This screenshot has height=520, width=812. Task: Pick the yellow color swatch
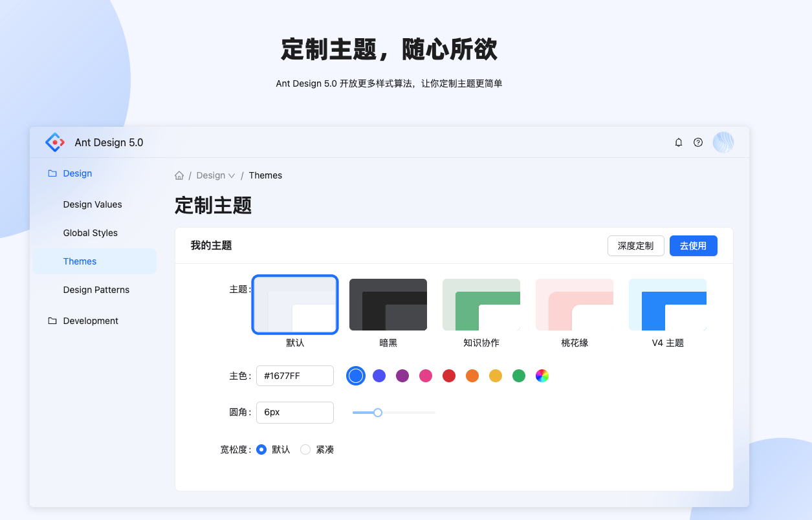496,376
